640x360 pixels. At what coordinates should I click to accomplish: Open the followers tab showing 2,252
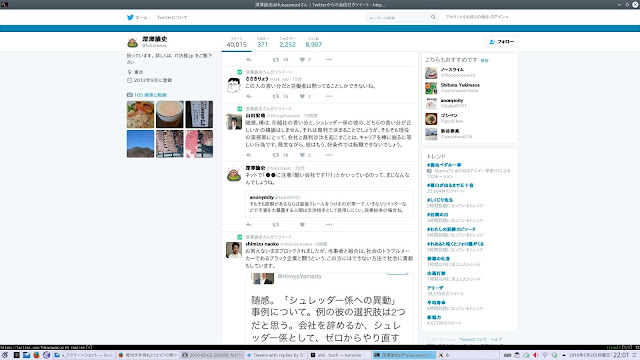pos(287,42)
